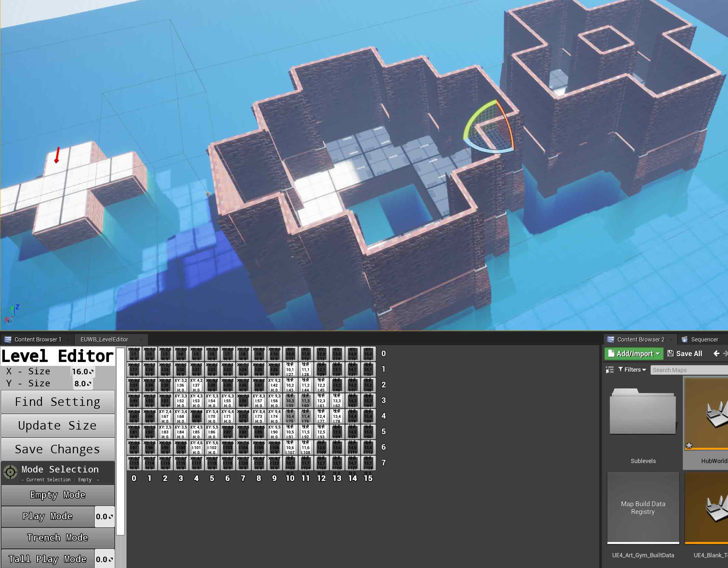Viewport: 728px width, 568px height.
Task: Click the Y - Size value field 8.0
Action: [83, 383]
